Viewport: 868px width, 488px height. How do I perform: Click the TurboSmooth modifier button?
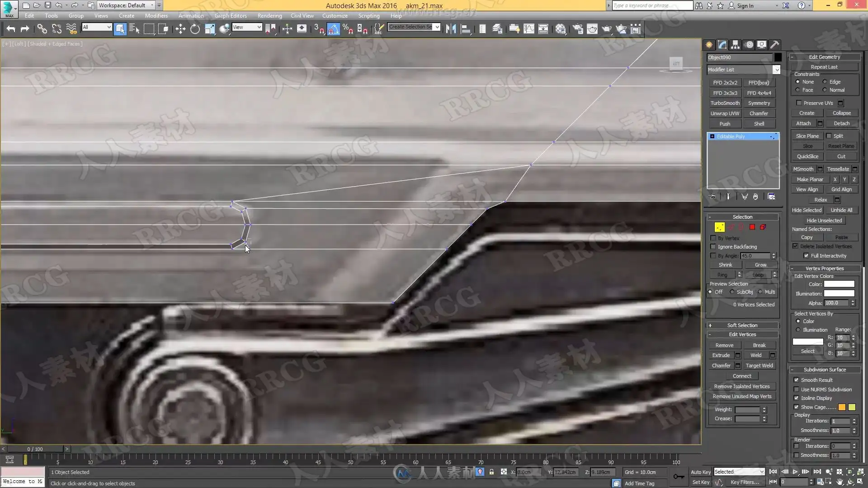pyautogui.click(x=725, y=103)
